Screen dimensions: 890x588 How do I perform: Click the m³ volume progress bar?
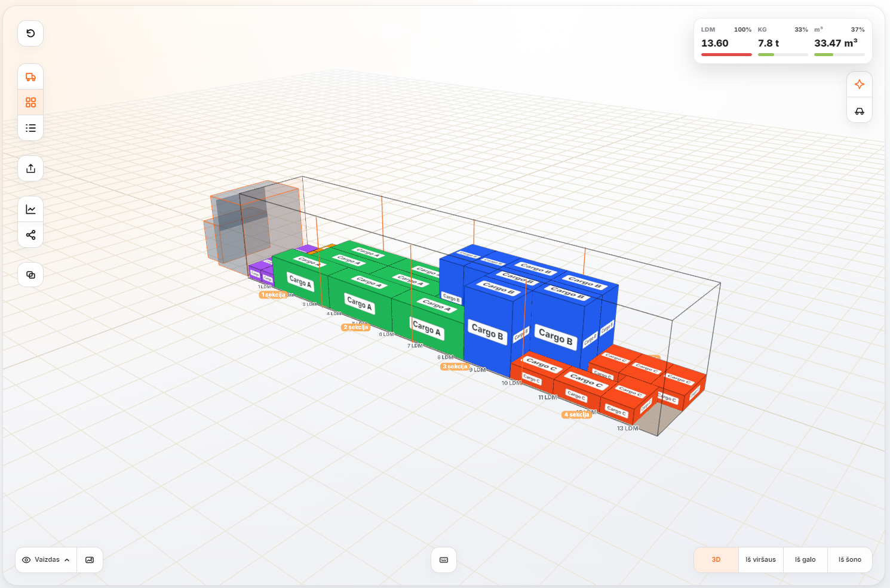pyautogui.click(x=839, y=54)
